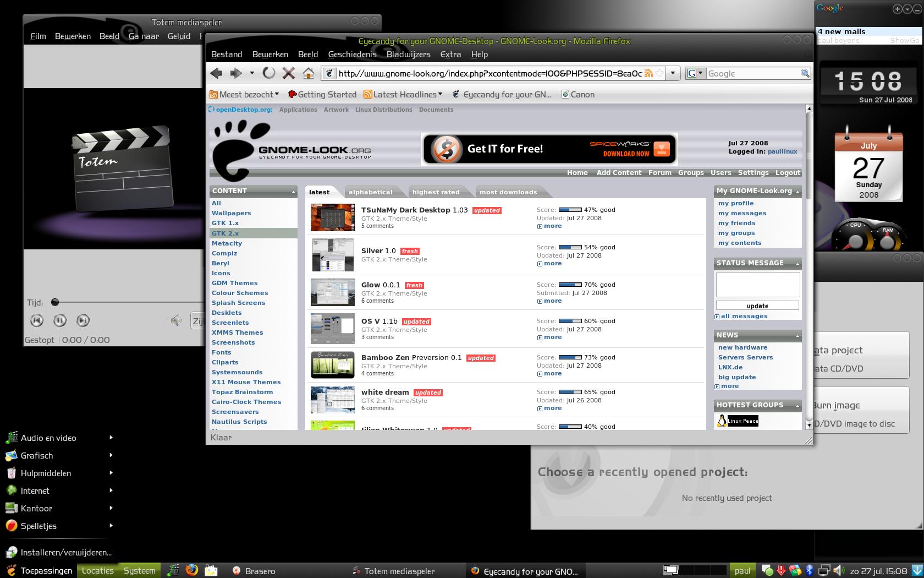Click the red update arrow tray icon
This screenshot has width=924, height=578.
tap(781, 570)
